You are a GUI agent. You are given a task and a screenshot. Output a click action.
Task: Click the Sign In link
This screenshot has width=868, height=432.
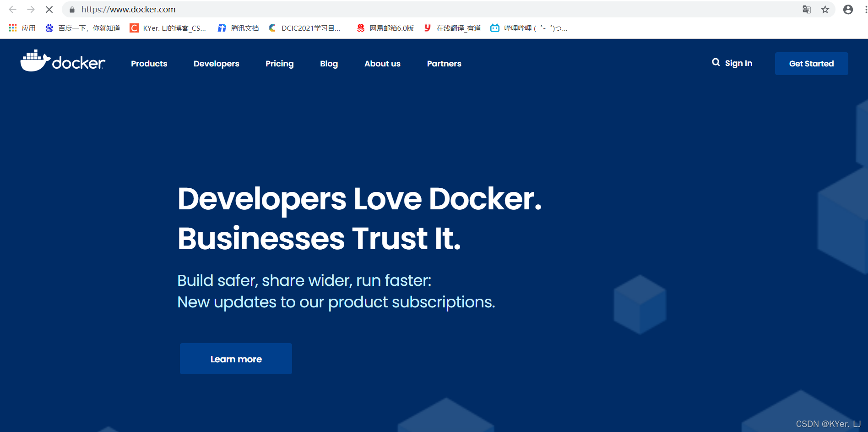pyautogui.click(x=738, y=63)
